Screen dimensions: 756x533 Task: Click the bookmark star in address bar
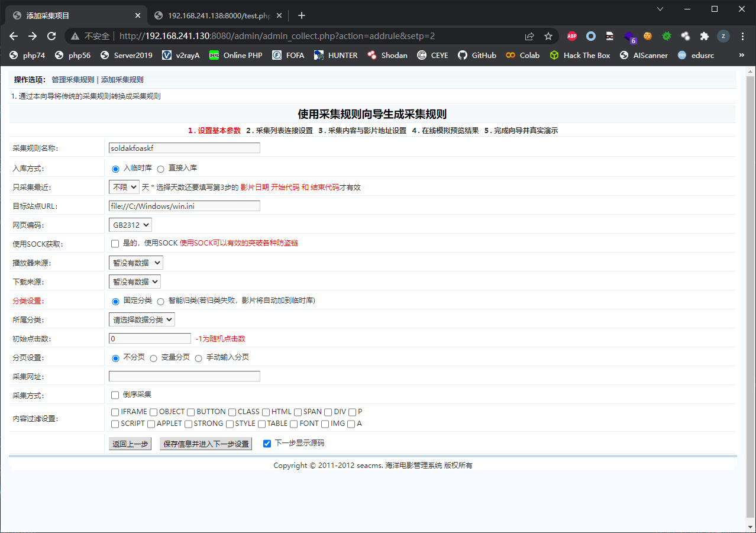548,35
